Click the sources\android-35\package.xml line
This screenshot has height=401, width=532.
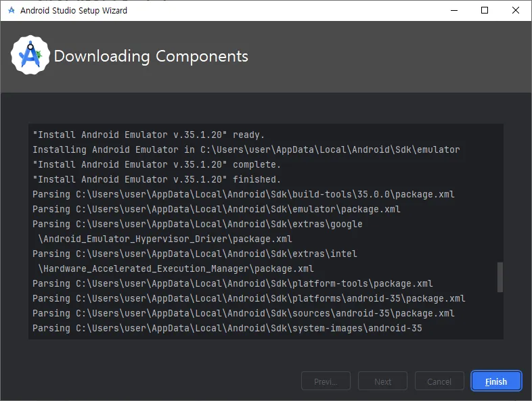pyautogui.click(x=243, y=314)
